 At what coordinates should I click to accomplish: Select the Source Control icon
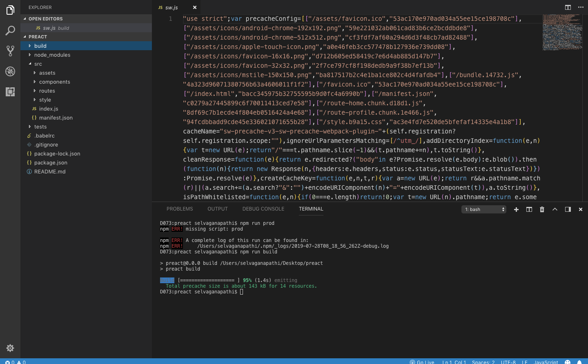(10, 51)
